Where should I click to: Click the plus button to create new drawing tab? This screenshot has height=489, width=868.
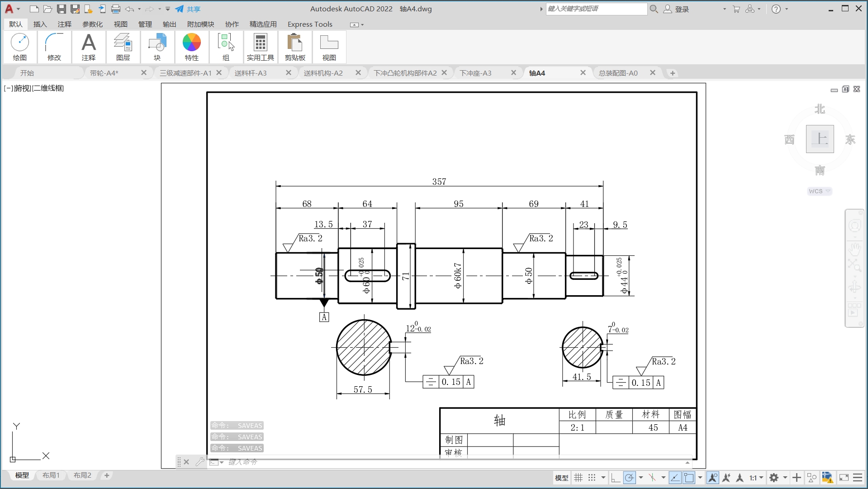tap(673, 73)
